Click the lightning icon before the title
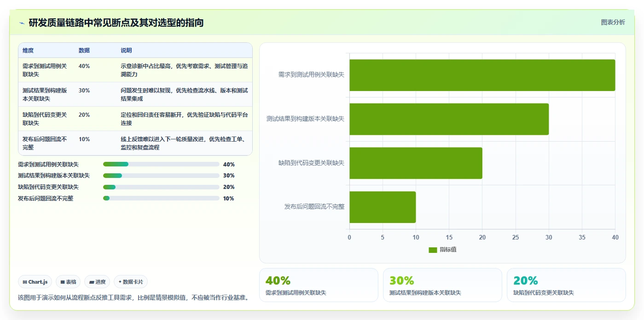This screenshot has height=320, width=644. point(22,23)
